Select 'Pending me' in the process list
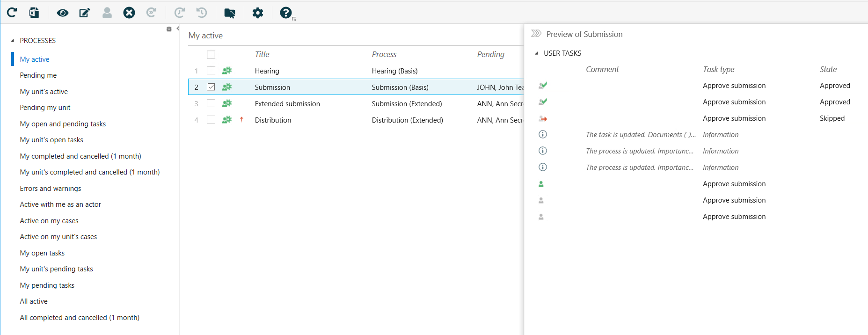 click(x=38, y=75)
